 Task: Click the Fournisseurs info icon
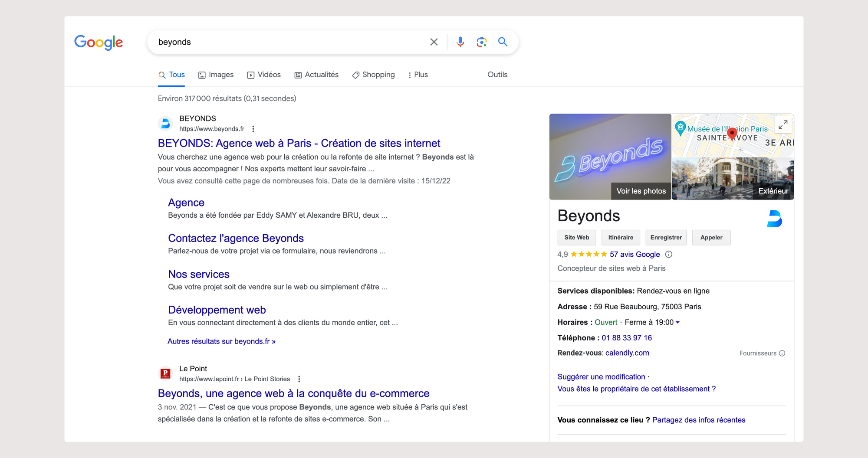tap(782, 353)
